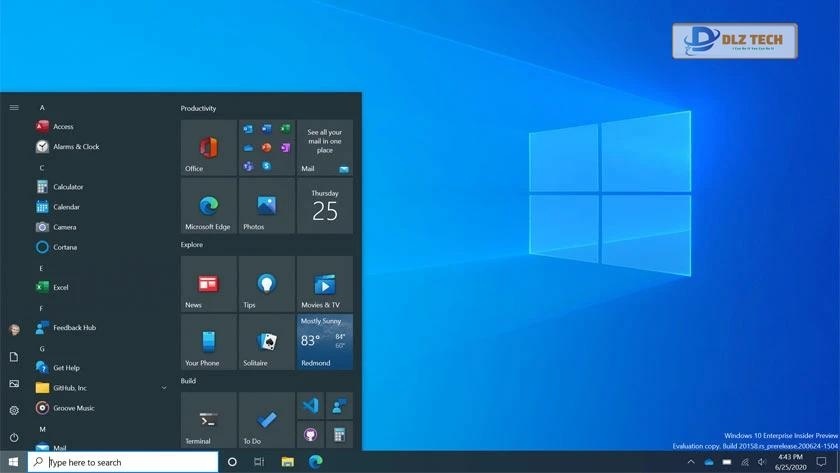This screenshot has width=840, height=473.
Task: Click the Task View taskbar button
Action: pyautogui.click(x=259, y=462)
